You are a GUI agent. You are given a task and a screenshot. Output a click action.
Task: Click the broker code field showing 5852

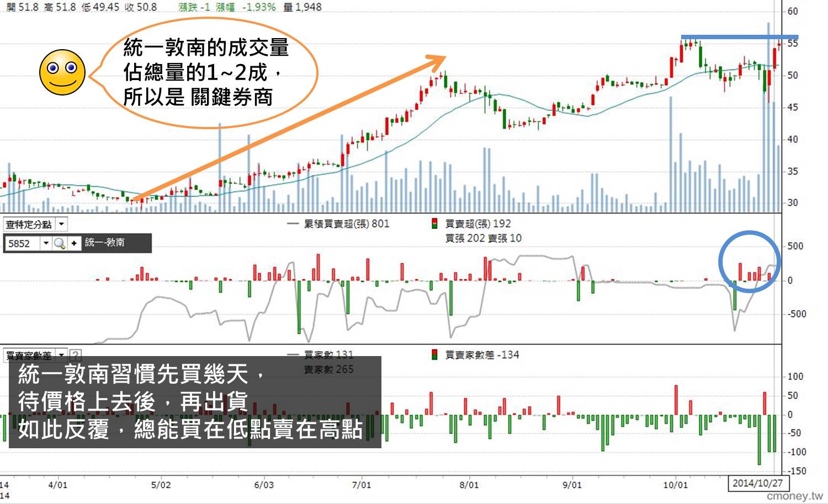tap(23, 243)
